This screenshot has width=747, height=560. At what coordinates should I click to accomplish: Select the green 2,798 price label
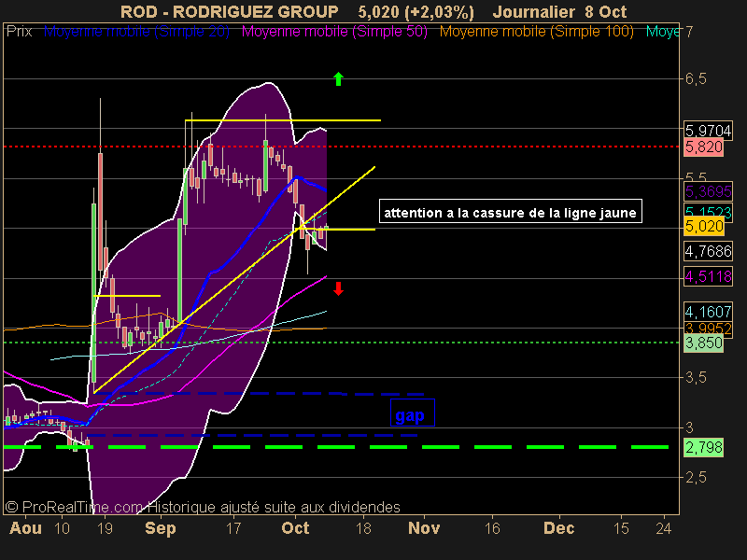pyautogui.click(x=704, y=448)
